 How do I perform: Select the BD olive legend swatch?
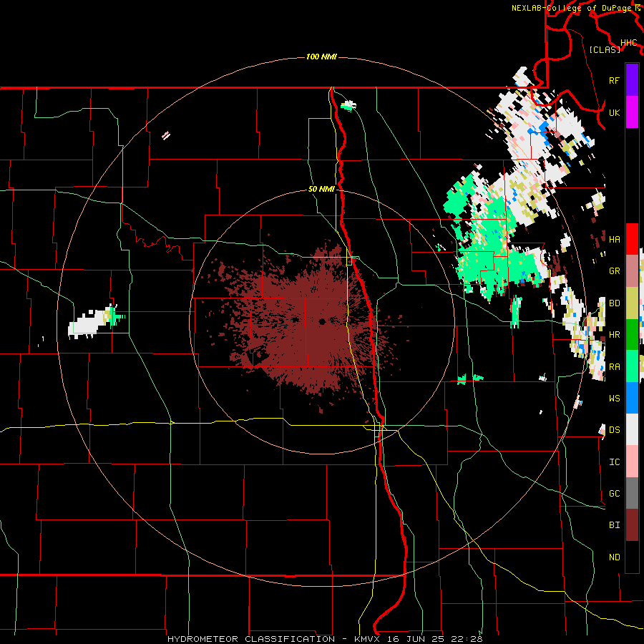632,303
